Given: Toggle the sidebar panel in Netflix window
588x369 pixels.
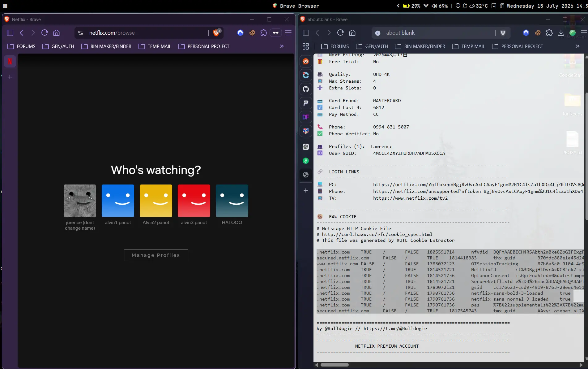Looking at the screenshot, I should tap(10, 33).
